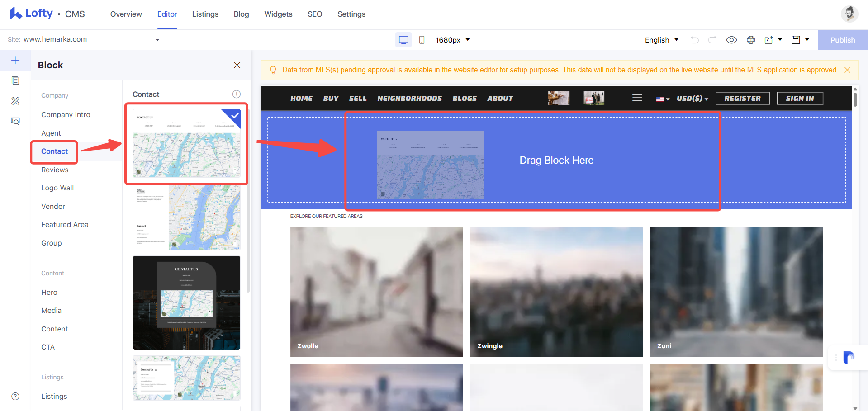Click the Publish button
The width and height of the screenshot is (868, 411).
click(x=843, y=40)
